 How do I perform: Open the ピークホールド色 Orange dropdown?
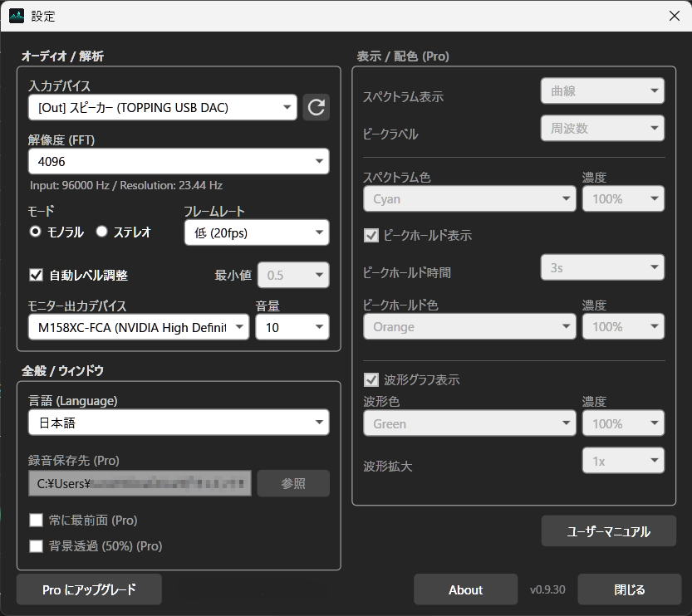[x=469, y=327]
